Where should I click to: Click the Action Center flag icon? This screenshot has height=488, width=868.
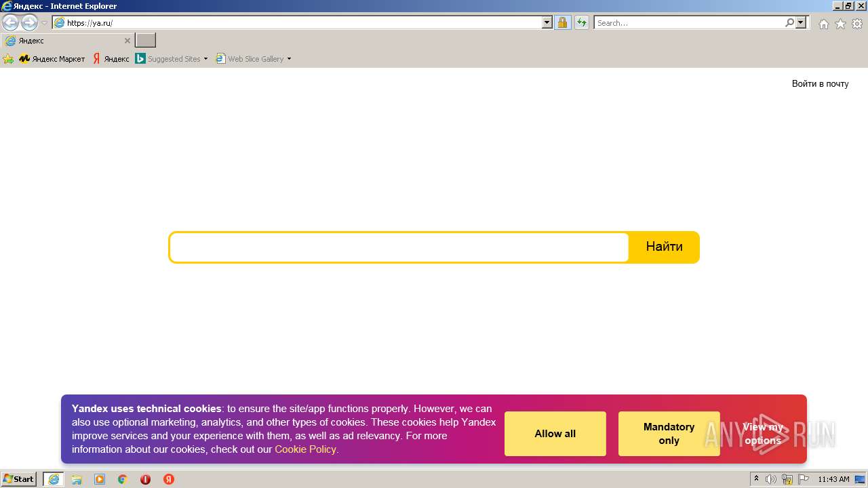coord(804,479)
